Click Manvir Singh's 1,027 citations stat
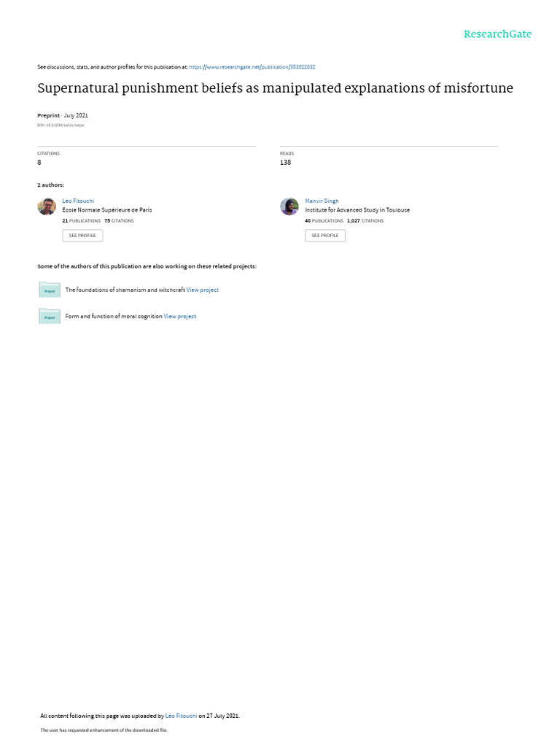Image resolution: width=560 pixels, height=747 pixels. click(x=365, y=221)
